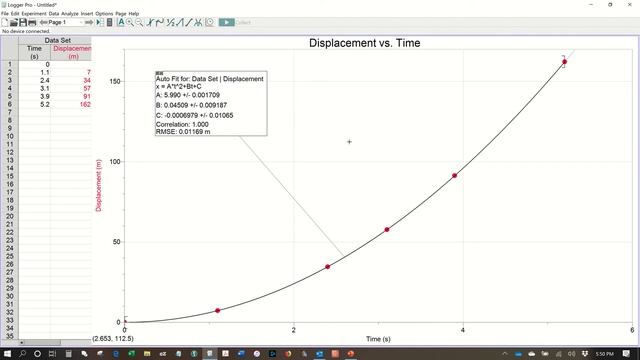Click the Auto Fit equation x = A*t^2+Bt+C

coord(178,87)
